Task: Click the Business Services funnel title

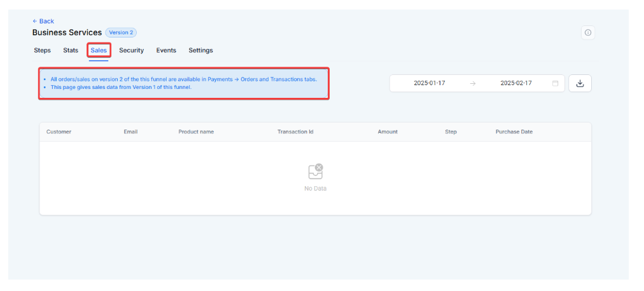Action: (67, 32)
